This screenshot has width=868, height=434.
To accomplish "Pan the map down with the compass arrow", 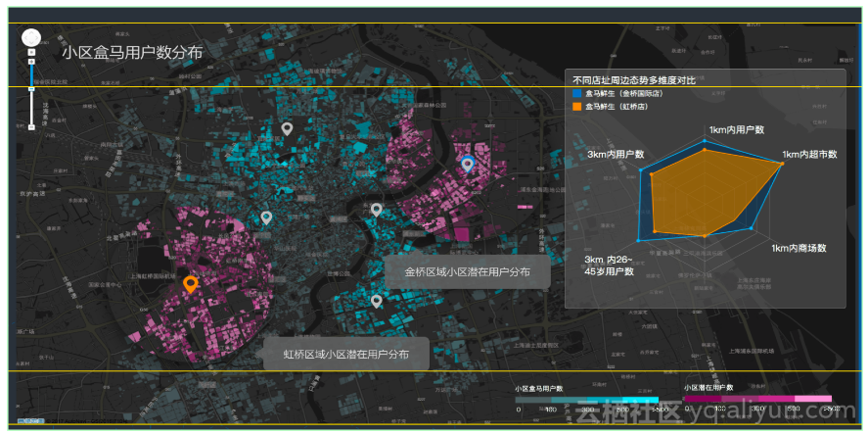I will [31, 44].
